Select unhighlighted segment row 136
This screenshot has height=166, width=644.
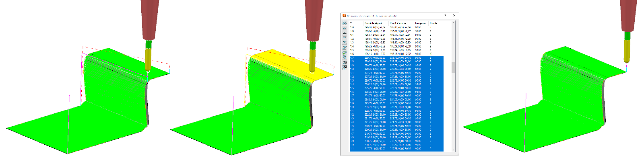(396, 54)
